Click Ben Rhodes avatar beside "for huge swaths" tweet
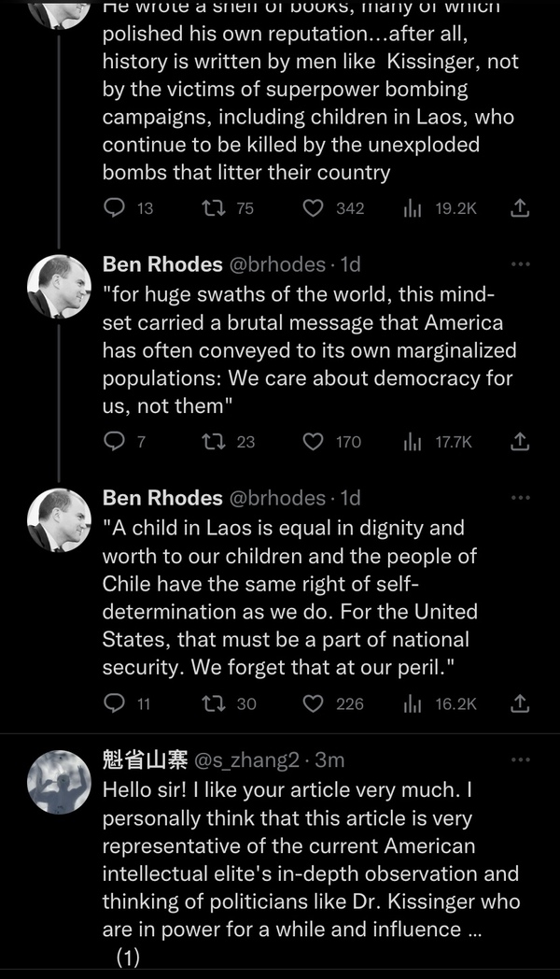560x979 pixels. pos(59,285)
